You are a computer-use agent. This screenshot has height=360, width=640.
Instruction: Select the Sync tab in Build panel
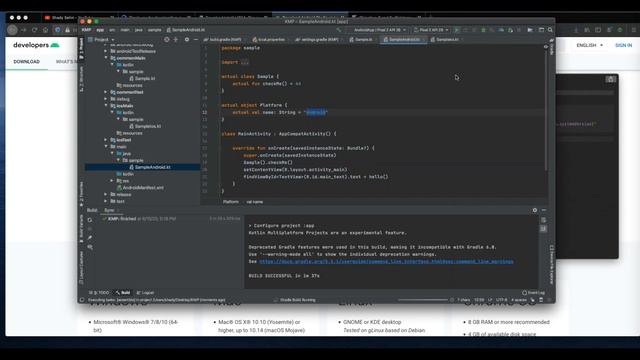click(109, 210)
